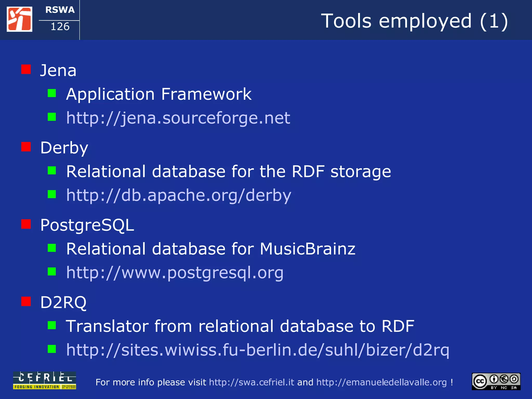This screenshot has height=399, width=532.
Task: Visit the http://swa.cefriel.it footer link
Action: pyautogui.click(x=251, y=382)
